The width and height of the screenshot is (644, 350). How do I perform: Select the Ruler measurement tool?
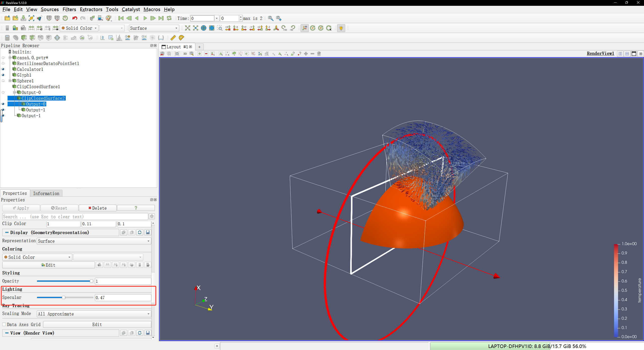173,38
